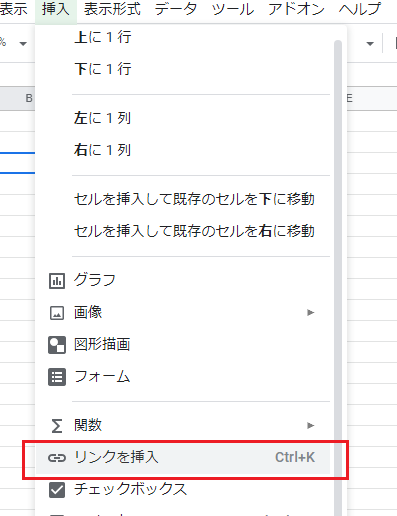
Task: Open the アドオン menu
Action: 296,9
